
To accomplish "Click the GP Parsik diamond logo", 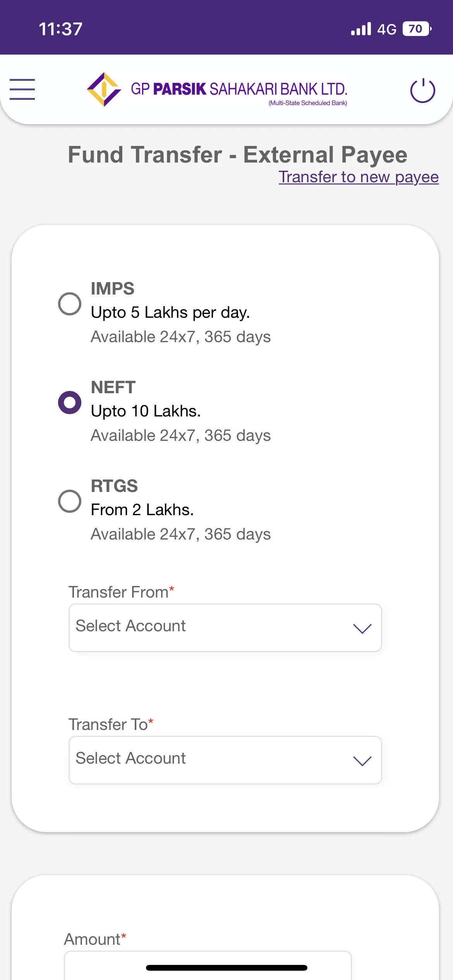I will [104, 89].
